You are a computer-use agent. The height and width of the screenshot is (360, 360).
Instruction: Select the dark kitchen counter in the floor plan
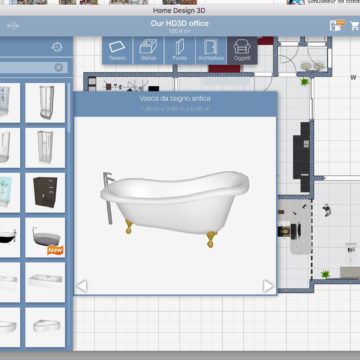point(302,157)
